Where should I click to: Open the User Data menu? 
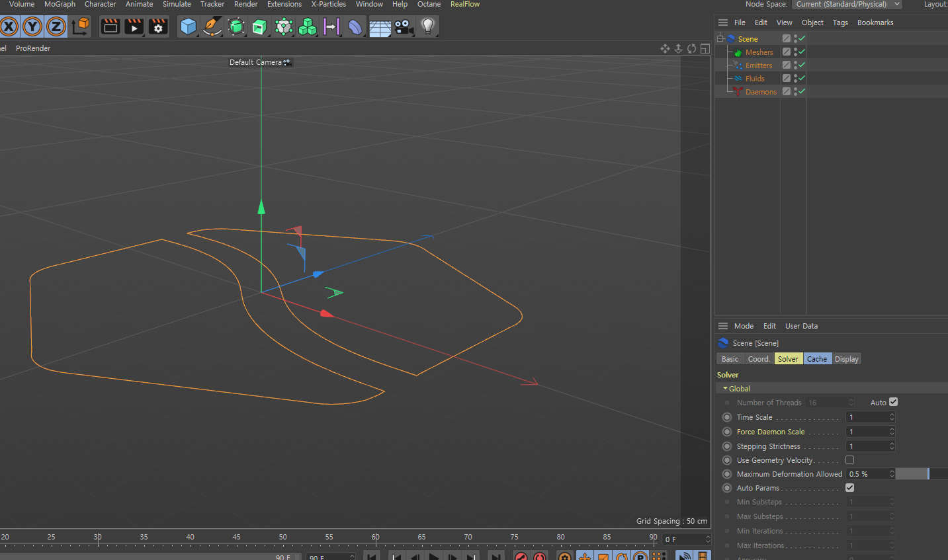[801, 326]
